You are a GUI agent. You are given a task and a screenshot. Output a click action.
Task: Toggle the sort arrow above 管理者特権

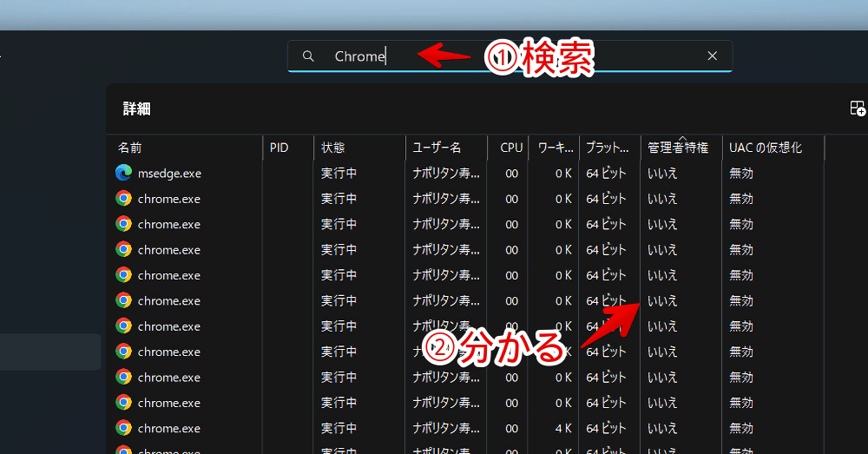point(682,138)
